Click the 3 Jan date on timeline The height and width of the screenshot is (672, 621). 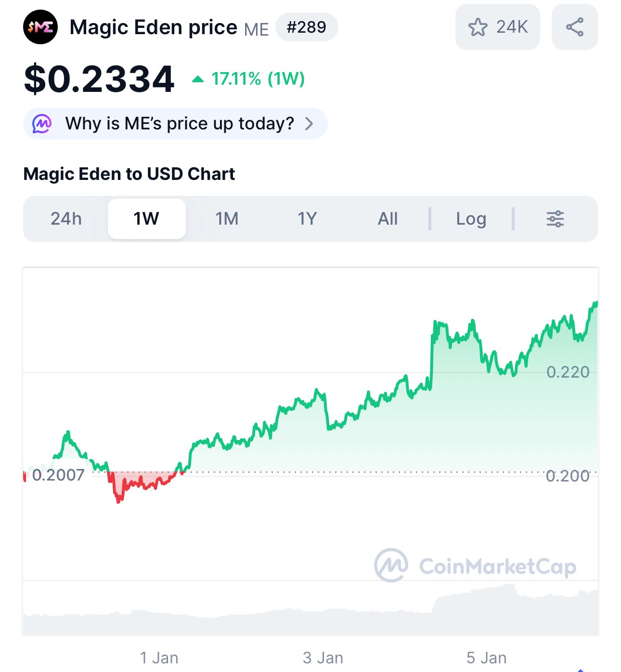[323, 658]
